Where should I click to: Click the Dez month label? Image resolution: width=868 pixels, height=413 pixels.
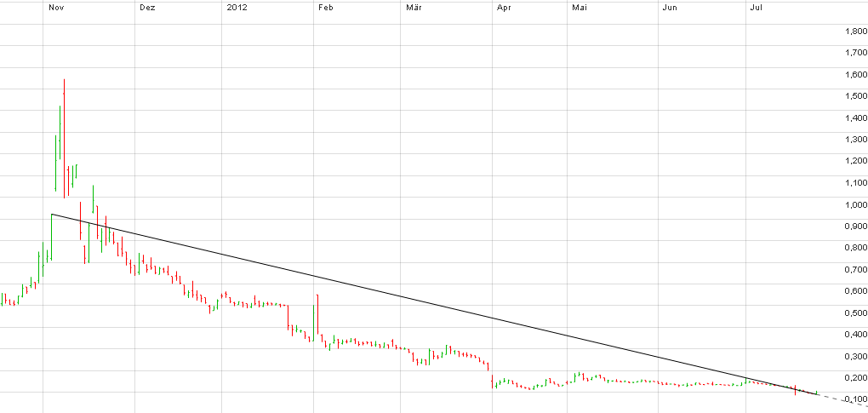click(x=148, y=8)
